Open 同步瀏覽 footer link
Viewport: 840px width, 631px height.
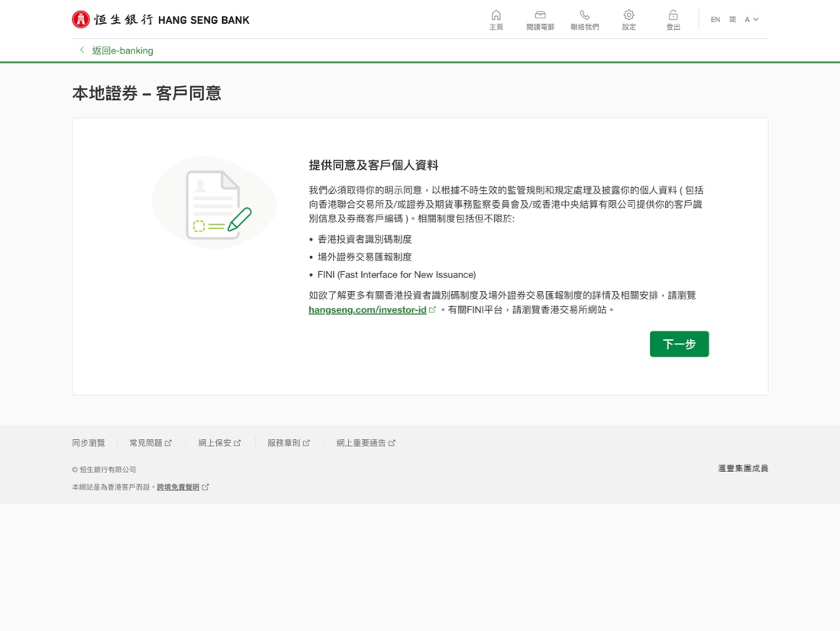click(x=89, y=443)
